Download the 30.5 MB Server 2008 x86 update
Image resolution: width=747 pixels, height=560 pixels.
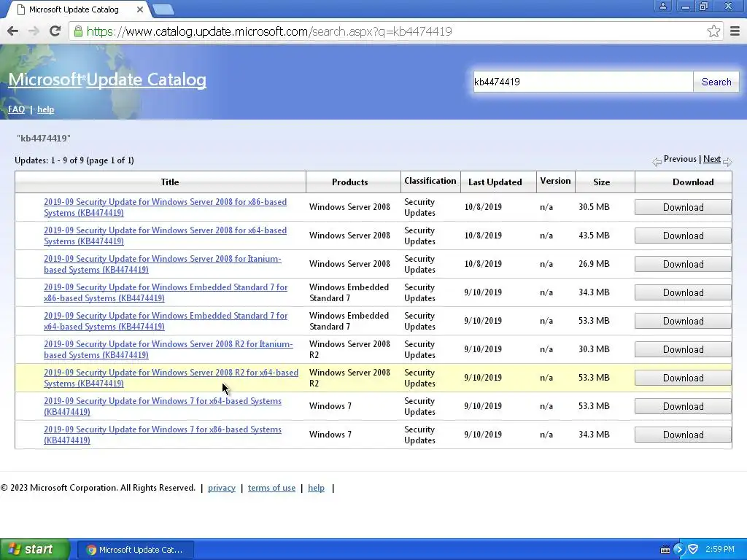click(x=683, y=207)
